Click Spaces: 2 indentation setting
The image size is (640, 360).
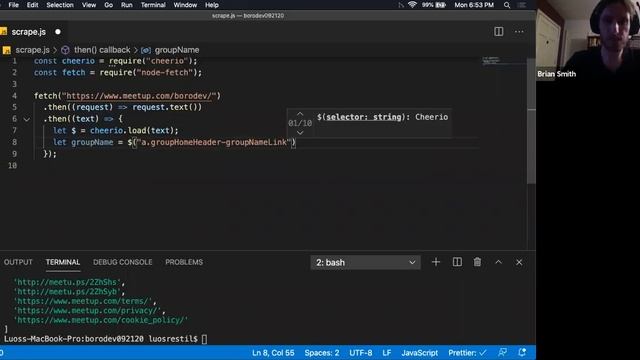click(322, 353)
